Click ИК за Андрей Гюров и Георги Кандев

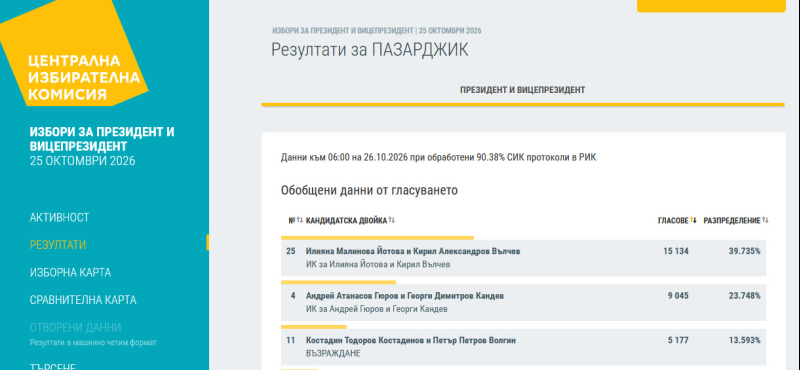(377, 309)
